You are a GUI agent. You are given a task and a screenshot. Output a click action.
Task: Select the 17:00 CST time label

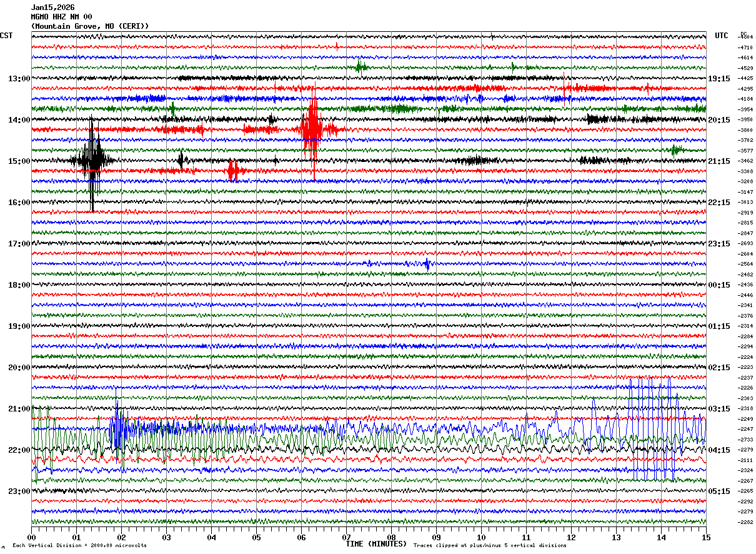tap(19, 244)
